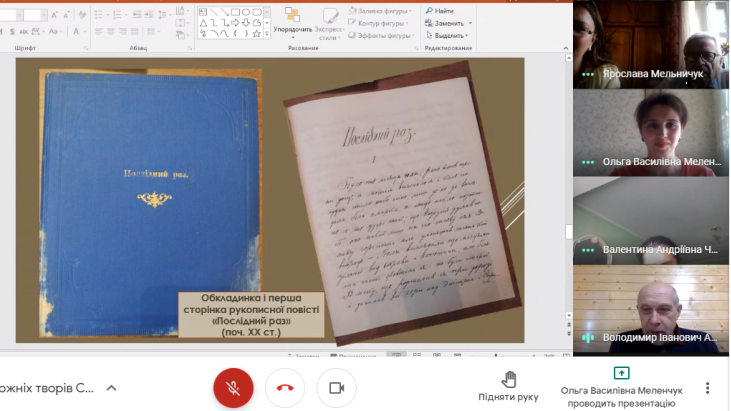731x411 pixels.
Task: Turn on the camera in the call
Action: [337, 388]
